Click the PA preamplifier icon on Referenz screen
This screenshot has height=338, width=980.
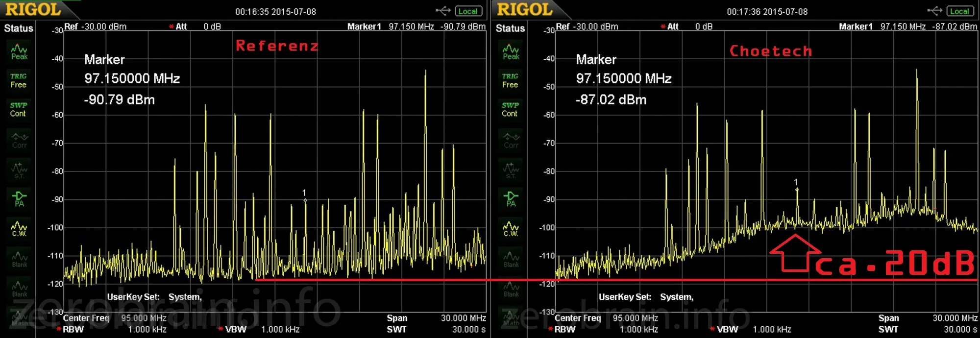19,199
